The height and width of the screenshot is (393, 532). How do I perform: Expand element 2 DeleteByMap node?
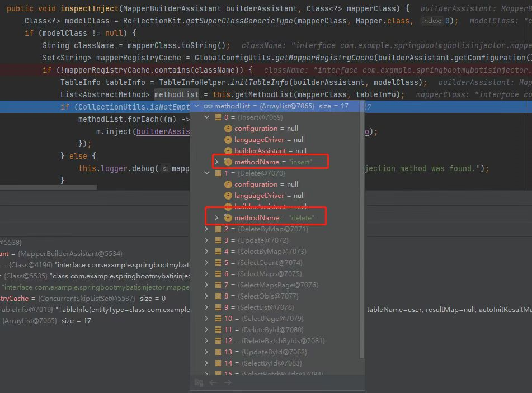tap(206, 229)
